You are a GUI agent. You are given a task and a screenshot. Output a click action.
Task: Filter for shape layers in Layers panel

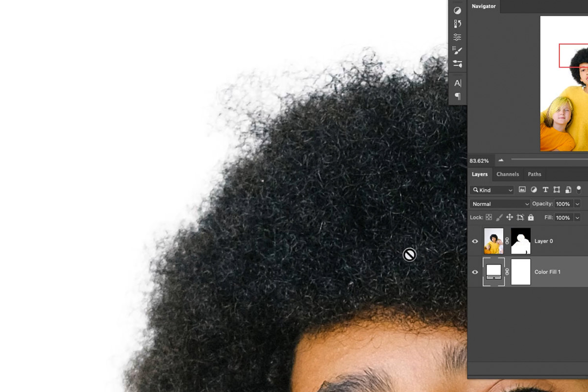pyautogui.click(x=557, y=190)
